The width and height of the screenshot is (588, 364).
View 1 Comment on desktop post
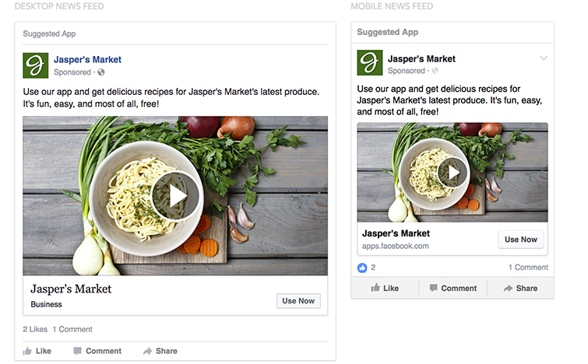[72, 329]
